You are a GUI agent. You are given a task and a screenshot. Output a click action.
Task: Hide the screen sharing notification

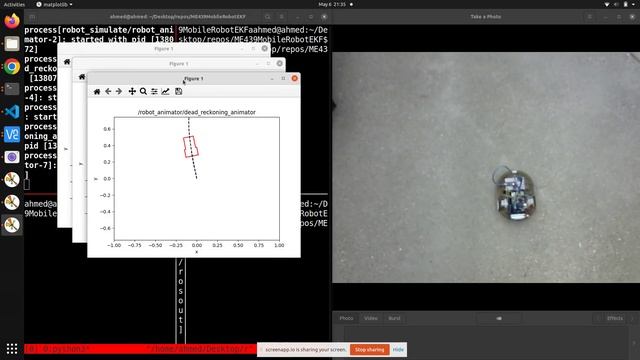coord(398,350)
